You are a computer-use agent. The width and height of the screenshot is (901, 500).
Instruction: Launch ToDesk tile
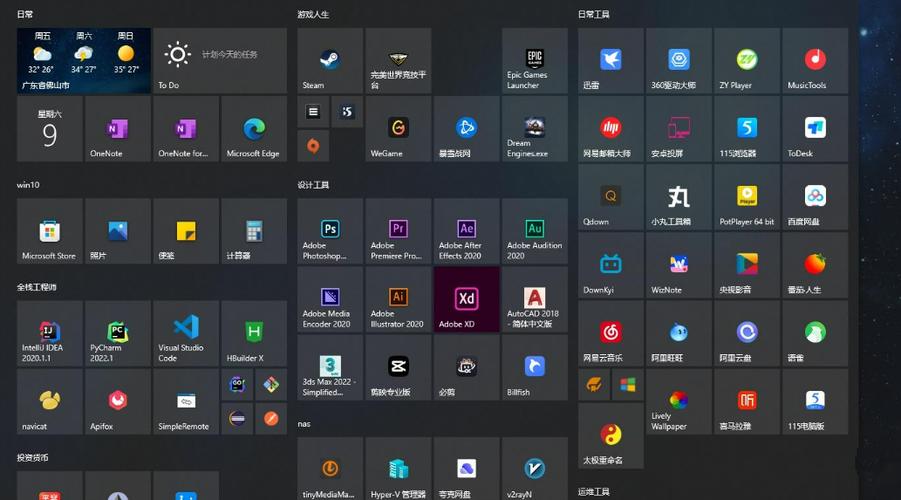pos(815,129)
